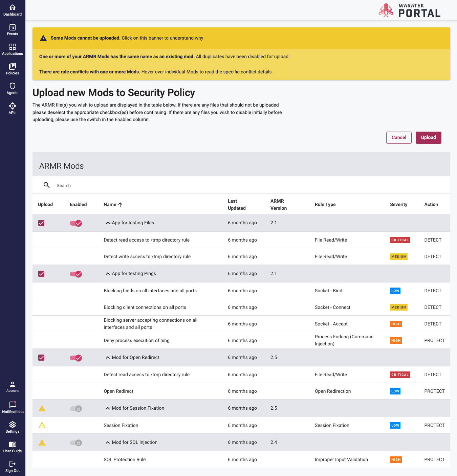The width and height of the screenshot is (457, 476).
Task: Open Applications grid icon in sidebar
Action: [13, 47]
